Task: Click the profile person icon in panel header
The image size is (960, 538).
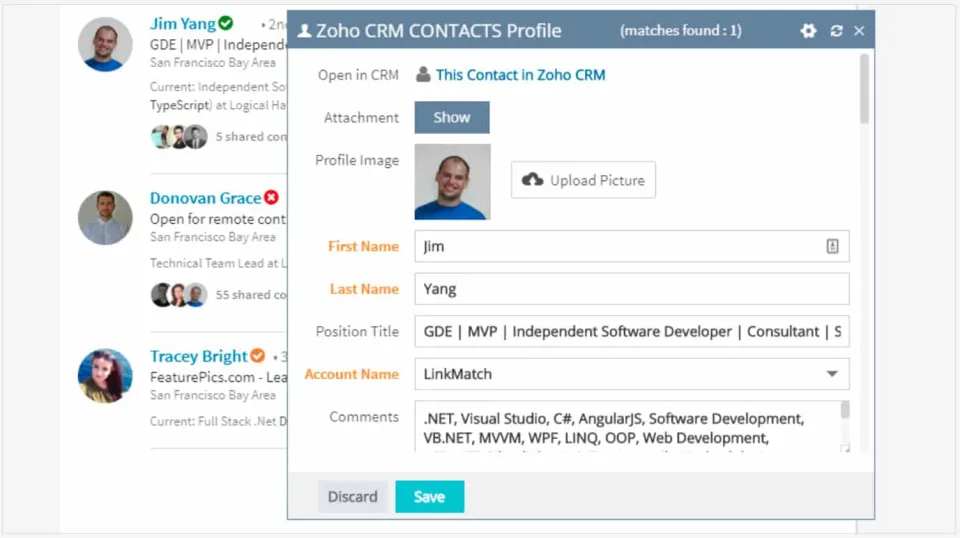Action: 304,31
